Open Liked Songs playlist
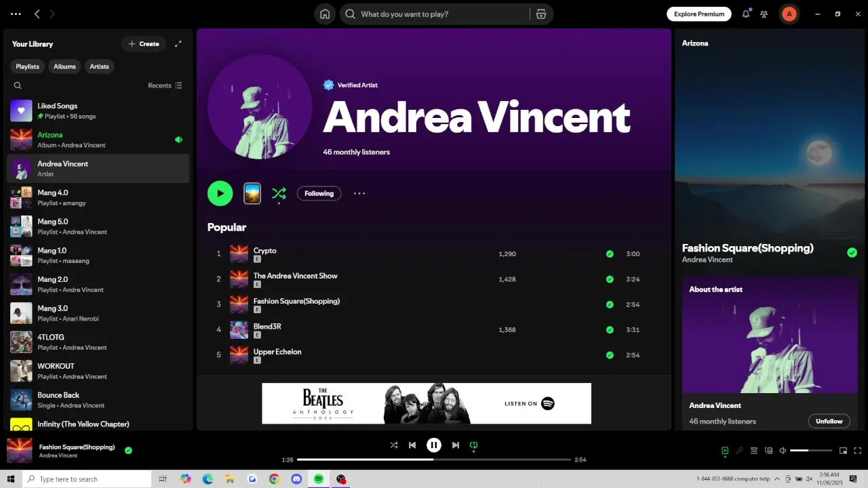Viewport: 868px width, 488px height. pos(98,110)
